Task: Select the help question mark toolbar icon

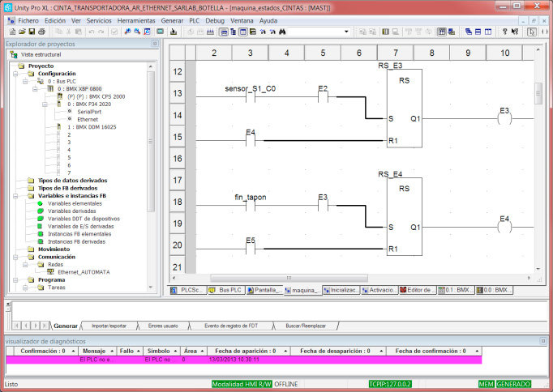Action: coord(504,32)
